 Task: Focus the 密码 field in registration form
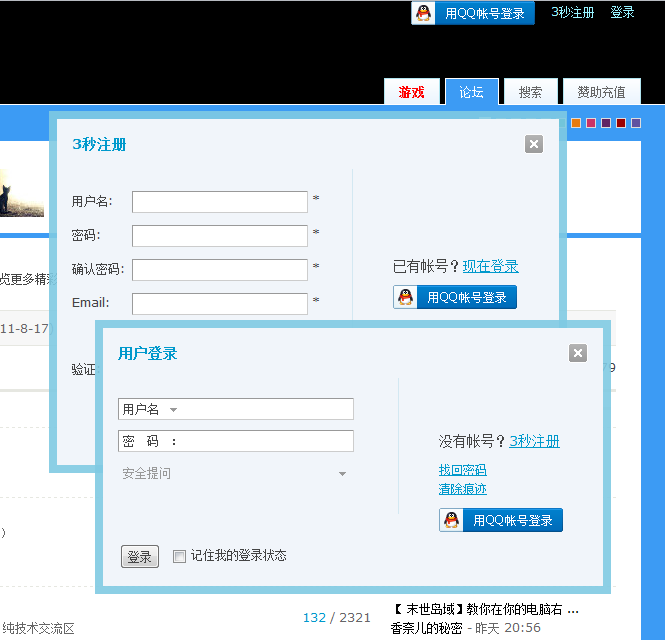tap(220, 235)
